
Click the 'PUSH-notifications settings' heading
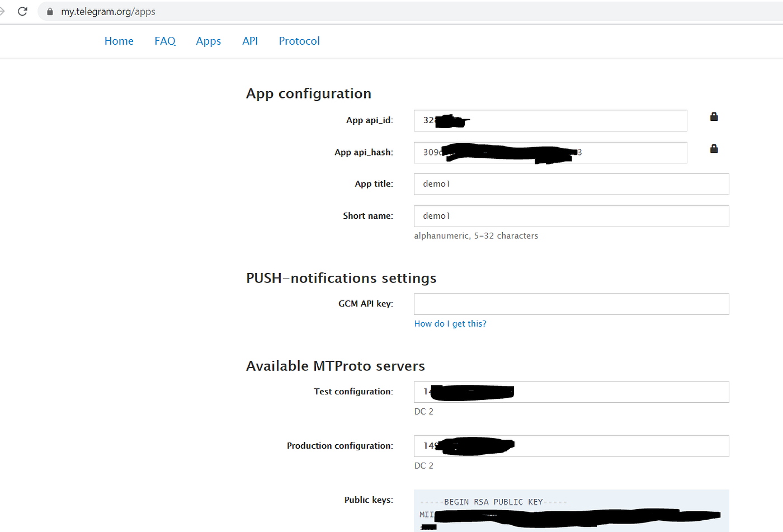(341, 278)
